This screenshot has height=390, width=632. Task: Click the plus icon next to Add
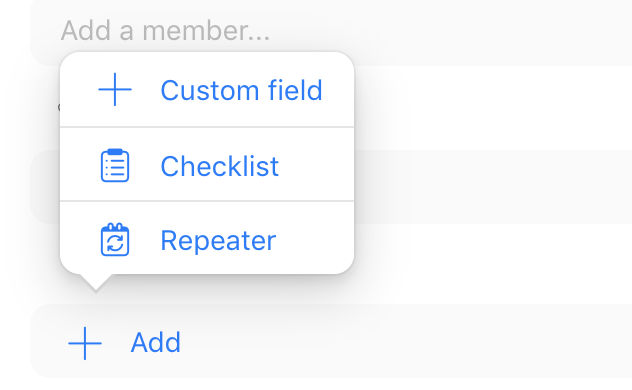click(85, 343)
